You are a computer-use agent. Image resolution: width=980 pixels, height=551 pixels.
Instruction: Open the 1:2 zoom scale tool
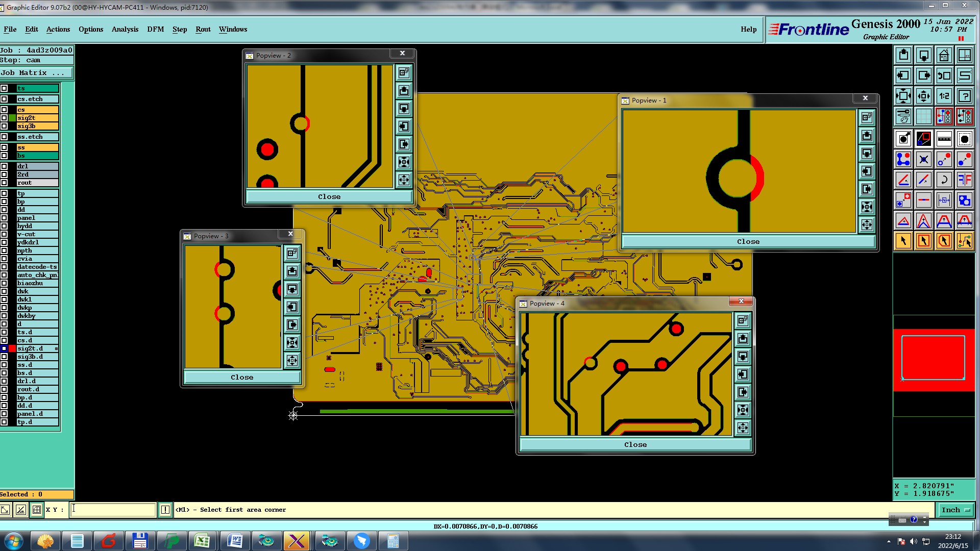tap(944, 96)
